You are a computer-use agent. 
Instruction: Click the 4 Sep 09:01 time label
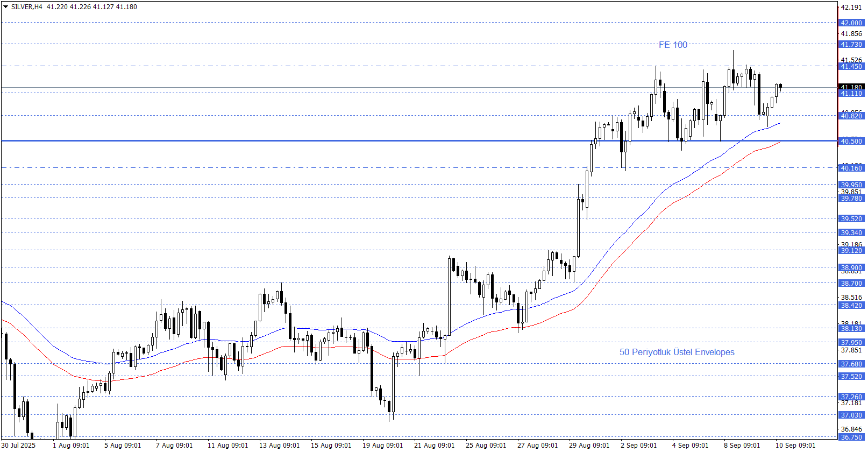click(691, 446)
